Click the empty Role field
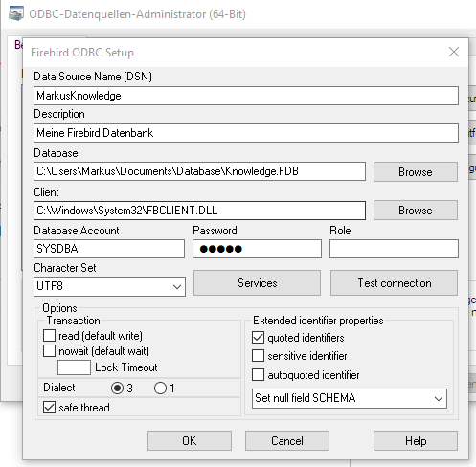This screenshot has height=467, width=476. point(394,249)
